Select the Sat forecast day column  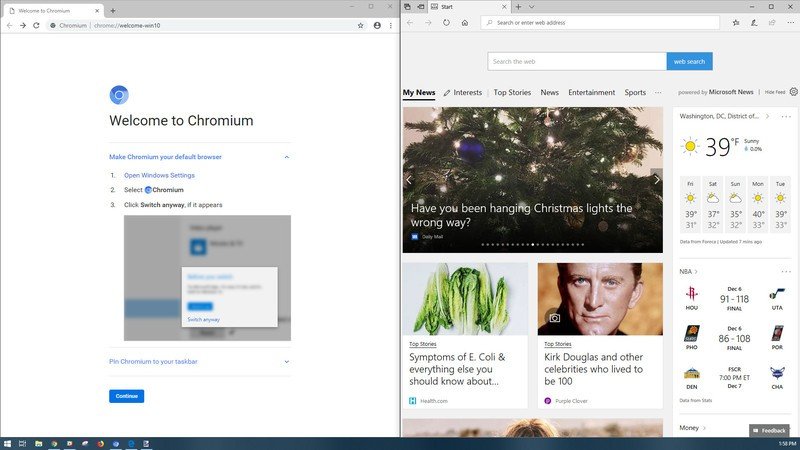(x=713, y=205)
